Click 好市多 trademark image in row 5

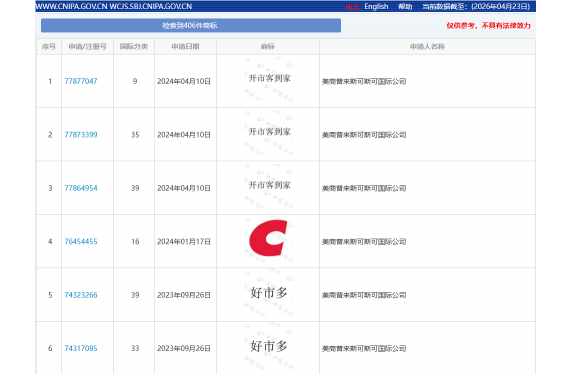tap(269, 293)
